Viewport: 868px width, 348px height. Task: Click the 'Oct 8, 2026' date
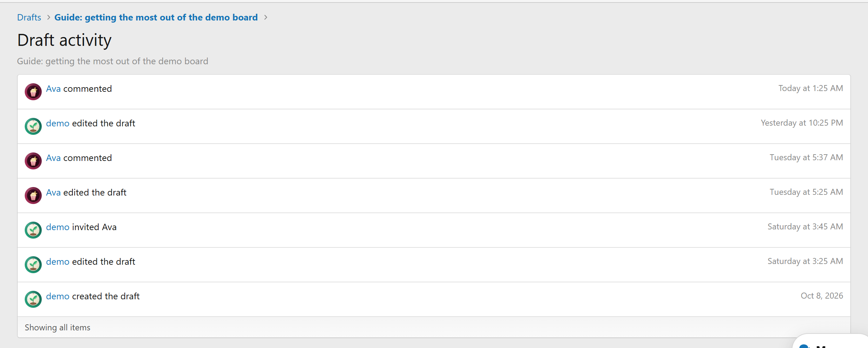822,296
